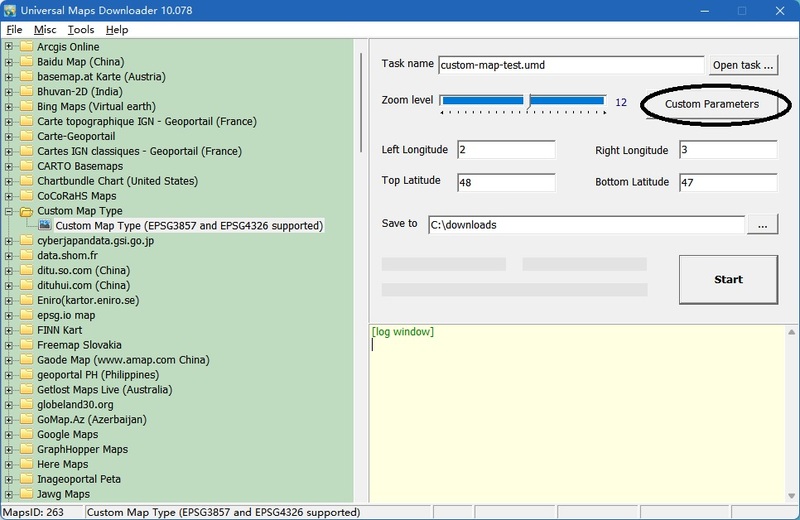This screenshot has width=800, height=520.
Task: Click the Left Longitude input field
Action: [506, 150]
